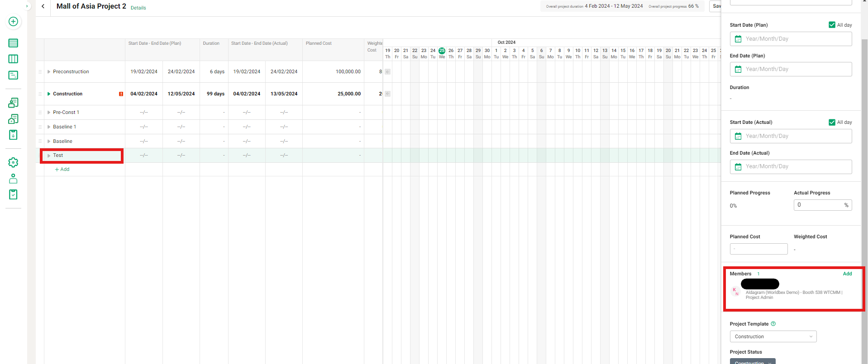
Task: Uncheck All day for Start Date (Plan)
Action: pyautogui.click(x=832, y=25)
